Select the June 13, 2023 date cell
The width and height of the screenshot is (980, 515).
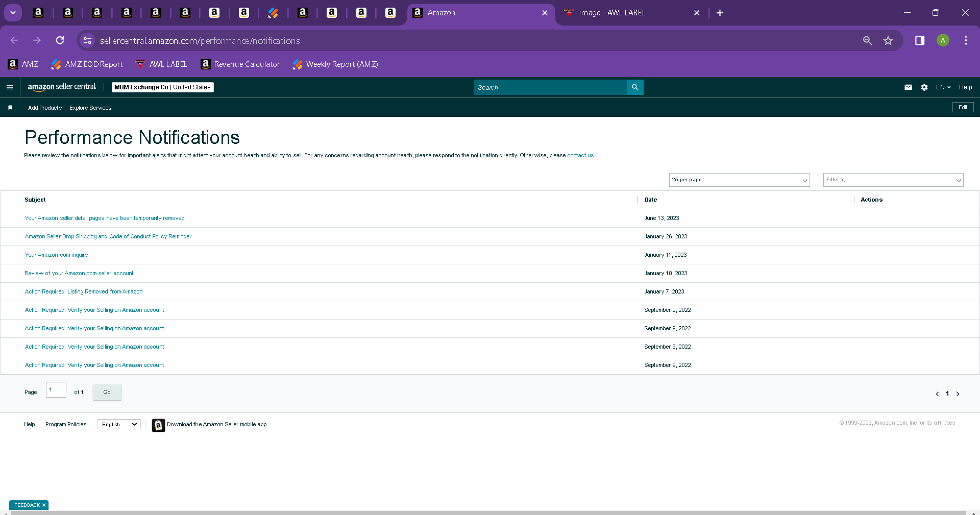point(661,218)
